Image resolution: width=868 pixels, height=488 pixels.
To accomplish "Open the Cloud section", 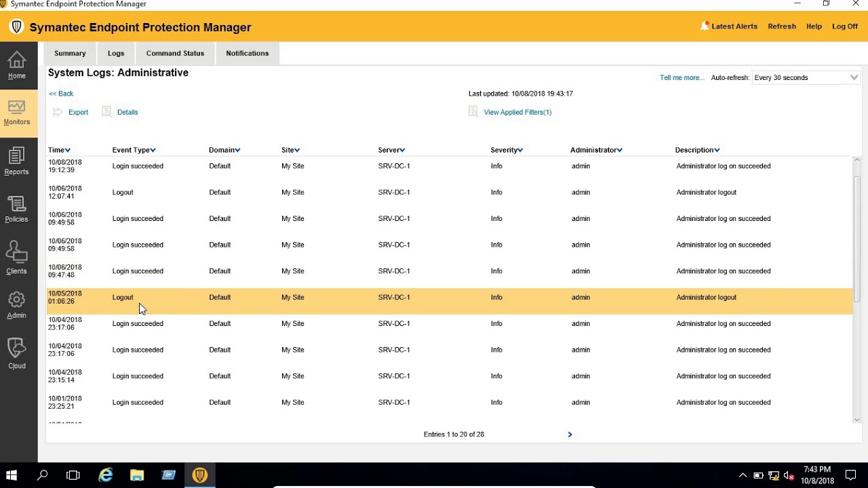I will [x=17, y=353].
